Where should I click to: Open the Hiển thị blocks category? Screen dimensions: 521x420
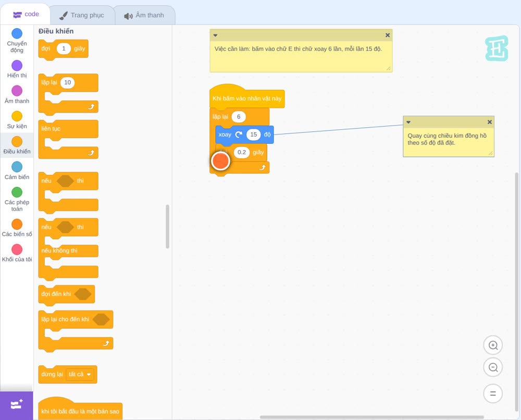(x=17, y=69)
